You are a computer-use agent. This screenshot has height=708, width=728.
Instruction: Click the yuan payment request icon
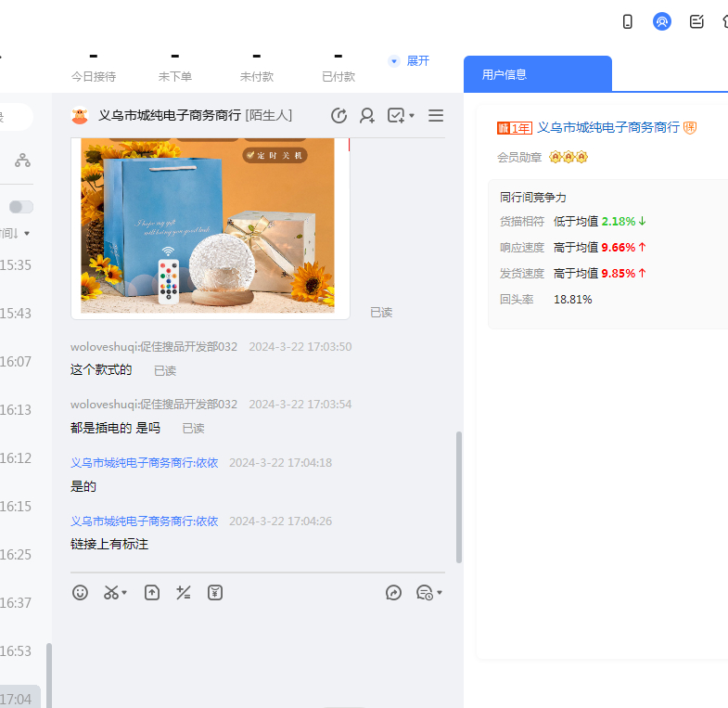(215, 592)
